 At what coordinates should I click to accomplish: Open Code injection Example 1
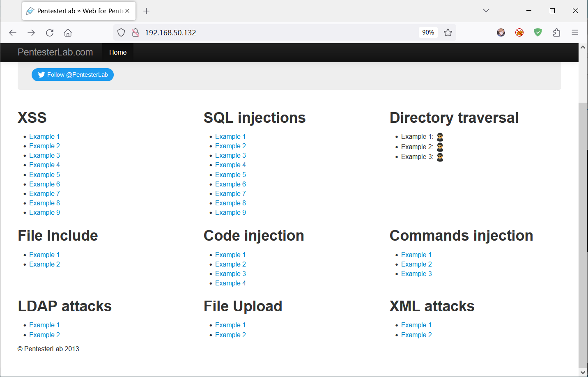tap(230, 255)
